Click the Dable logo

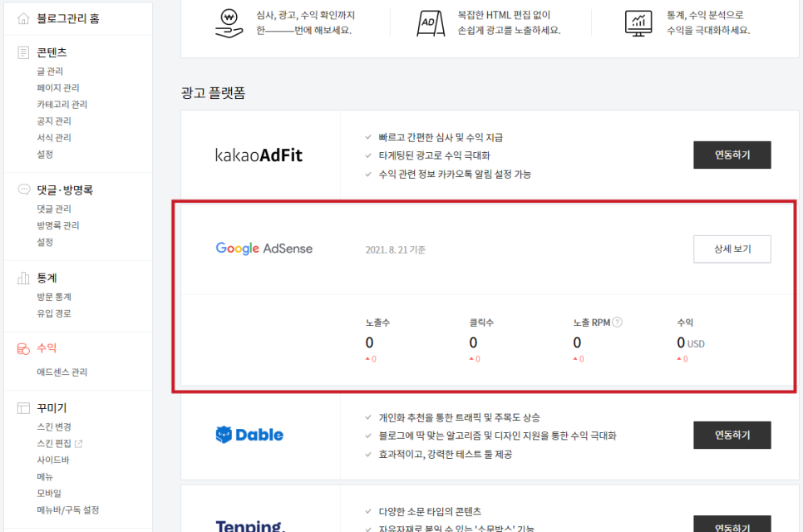click(249, 435)
